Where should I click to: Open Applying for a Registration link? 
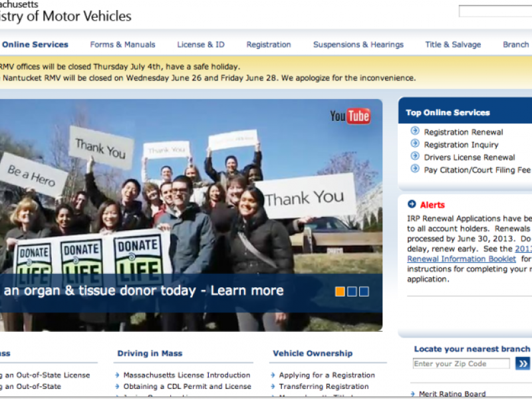(327, 375)
